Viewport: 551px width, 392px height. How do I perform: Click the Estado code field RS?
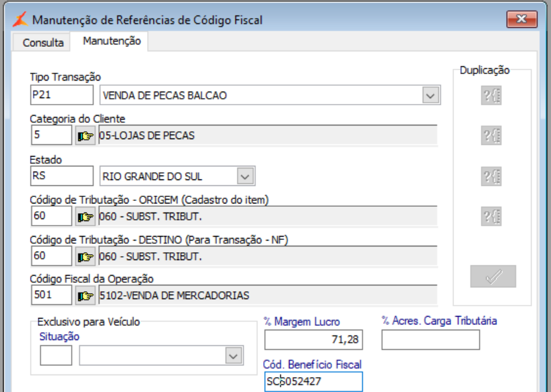click(62, 176)
